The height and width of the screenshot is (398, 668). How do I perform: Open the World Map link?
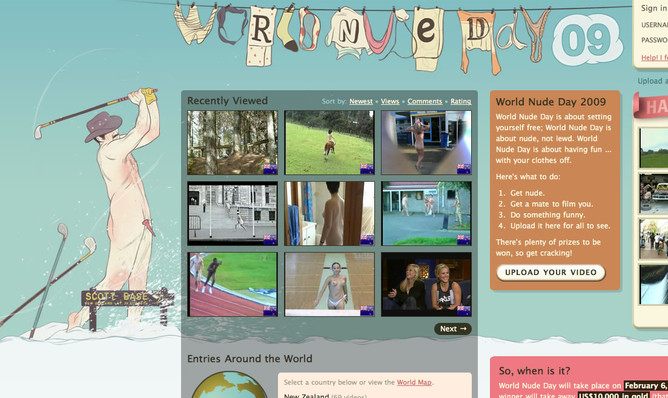pyautogui.click(x=414, y=382)
